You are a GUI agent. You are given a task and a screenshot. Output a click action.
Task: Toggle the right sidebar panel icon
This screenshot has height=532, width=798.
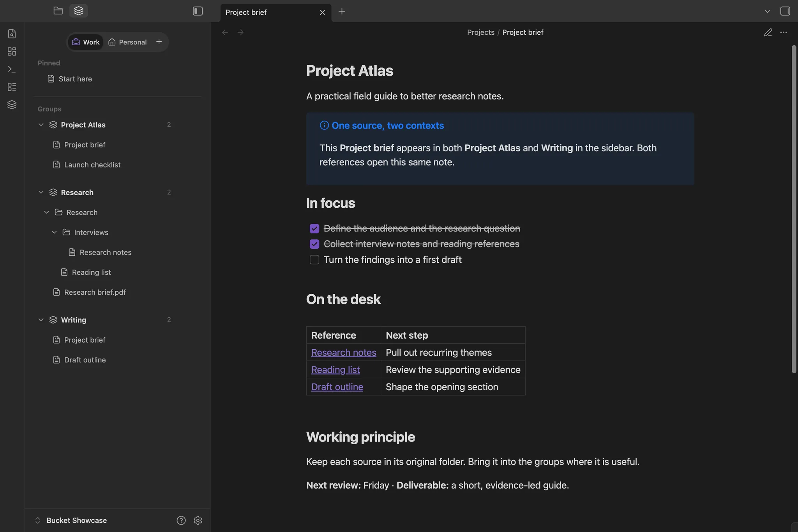pos(785,11)
